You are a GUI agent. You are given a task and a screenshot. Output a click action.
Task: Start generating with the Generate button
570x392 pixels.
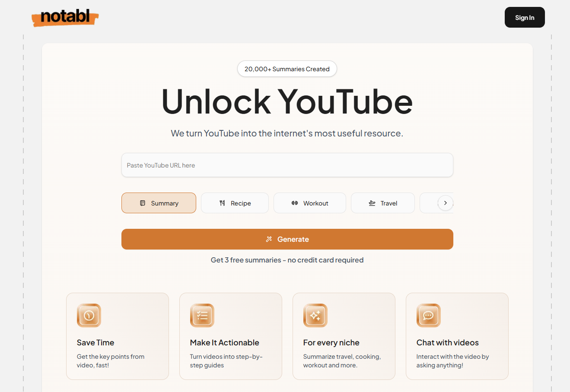287,239
